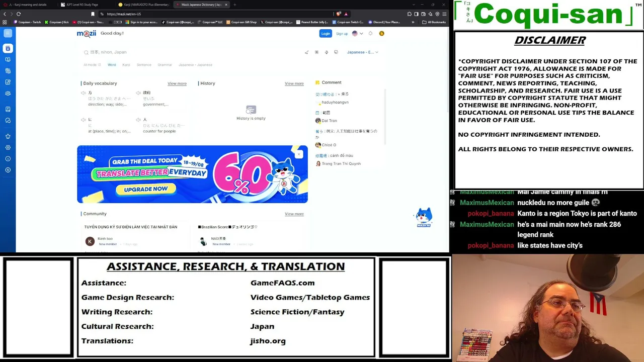
Task: Open the vocabulary entry 'counter for people'
Action: pos(159,131)
